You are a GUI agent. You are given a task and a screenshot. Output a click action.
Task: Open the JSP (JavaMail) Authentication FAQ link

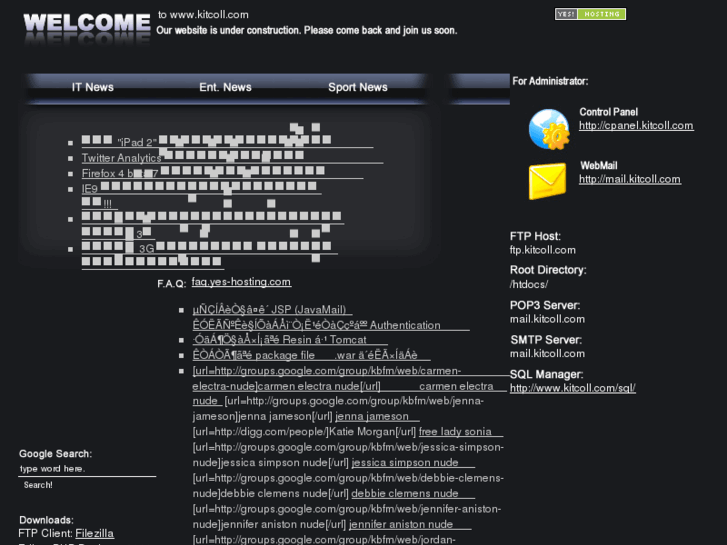(331, 317)
